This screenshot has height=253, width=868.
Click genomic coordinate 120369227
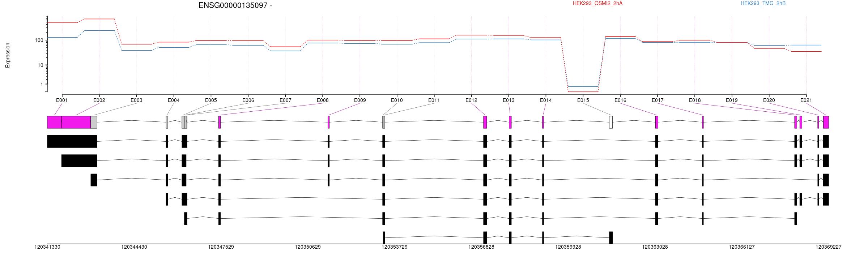click(x=829, y=247)
